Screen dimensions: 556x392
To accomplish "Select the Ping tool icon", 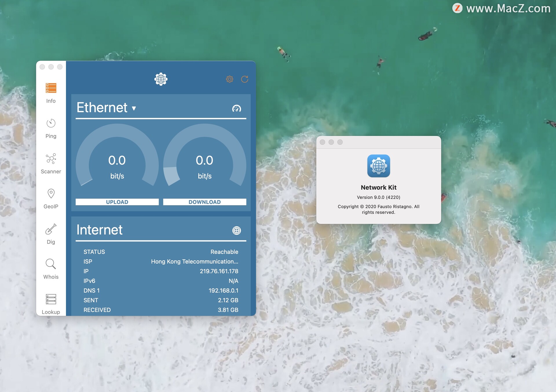I will click(x=51, y=123).
